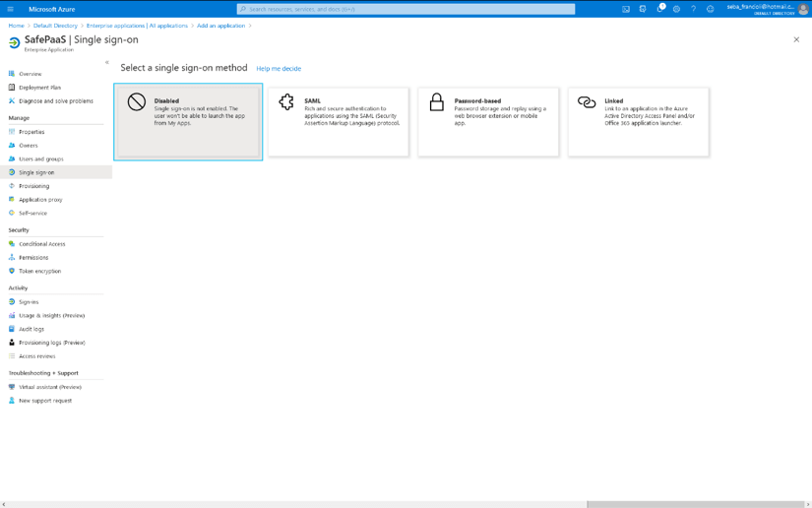812x508 pixels.
Task: Go to Home breadcrumb
Action: pyautogui.click(x=16, y=26)
